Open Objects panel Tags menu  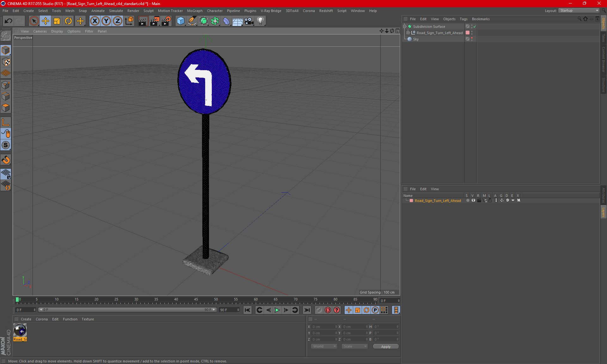[x=463, y=19]
